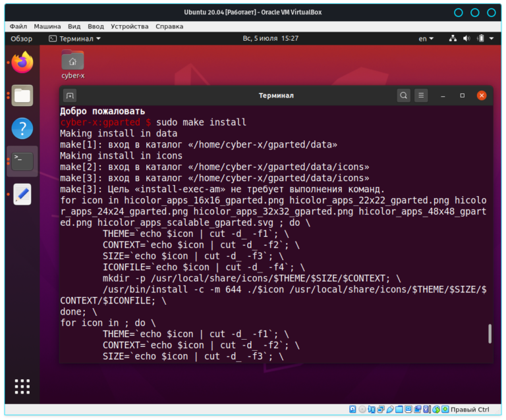Click VirtualBox network adapters indicator
The width and height of the screenshot is (506, 420).
point(381,409)
